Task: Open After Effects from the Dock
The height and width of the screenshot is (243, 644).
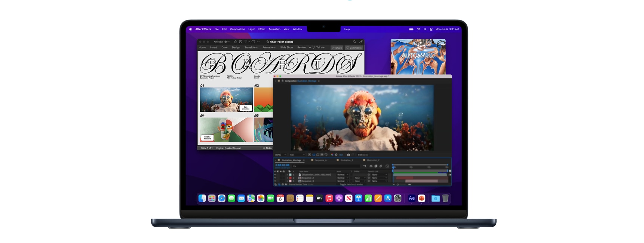Action: point(412,199)
